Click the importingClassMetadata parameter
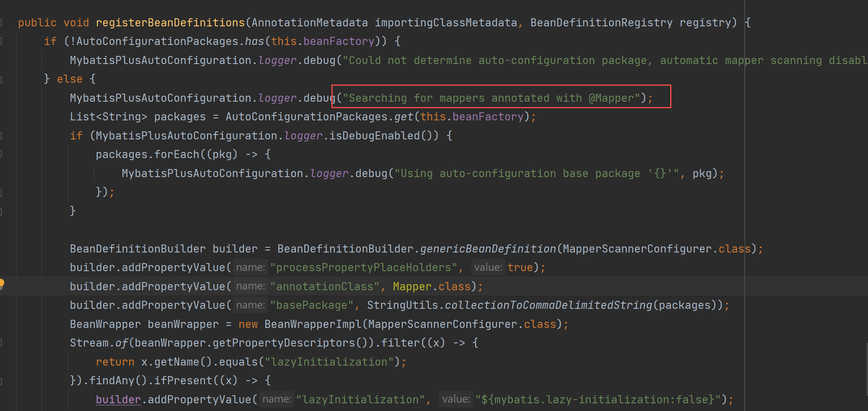The height and width of the screenshot is (411, 868). [x=446, y=23]
